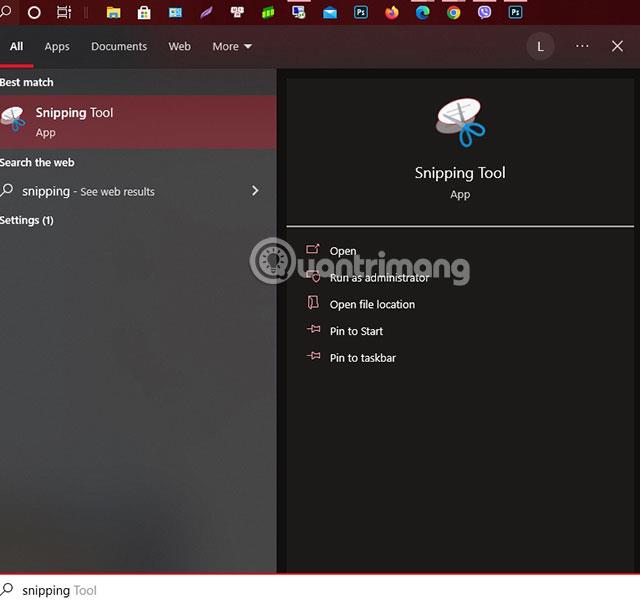
Task: Click the large Snipping Tool icon in preview
Action: click(460, 122)
